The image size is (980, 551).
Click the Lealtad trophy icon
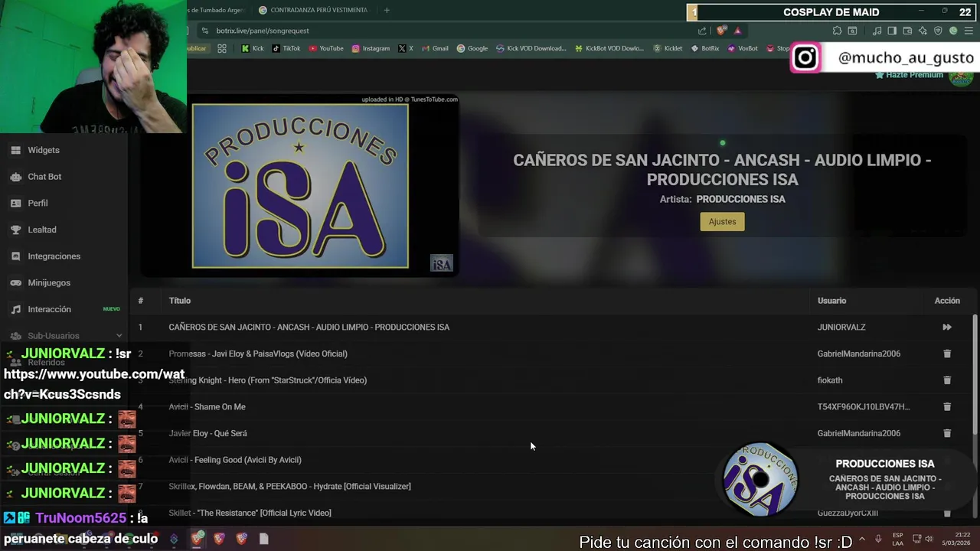15,230
